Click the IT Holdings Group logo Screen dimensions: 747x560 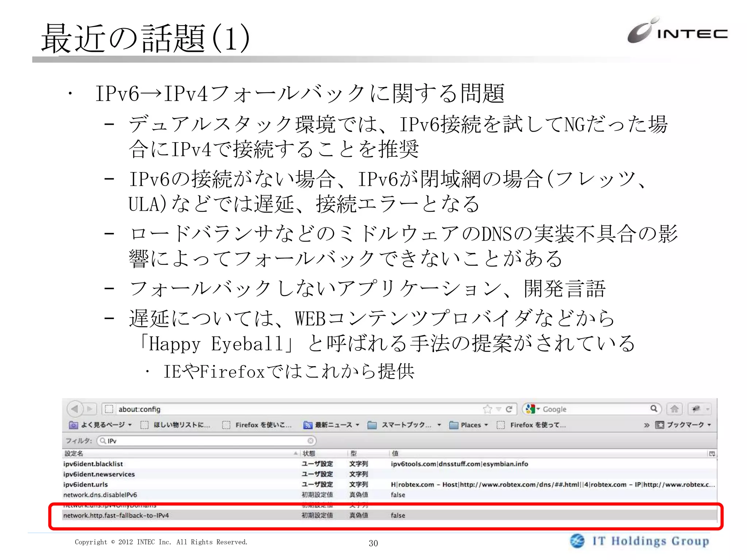[640, 541]
